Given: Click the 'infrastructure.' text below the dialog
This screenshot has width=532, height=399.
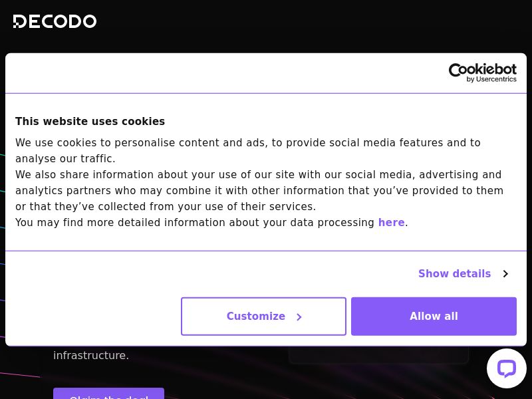Looking at the screenshot, I should coord(91,356).
